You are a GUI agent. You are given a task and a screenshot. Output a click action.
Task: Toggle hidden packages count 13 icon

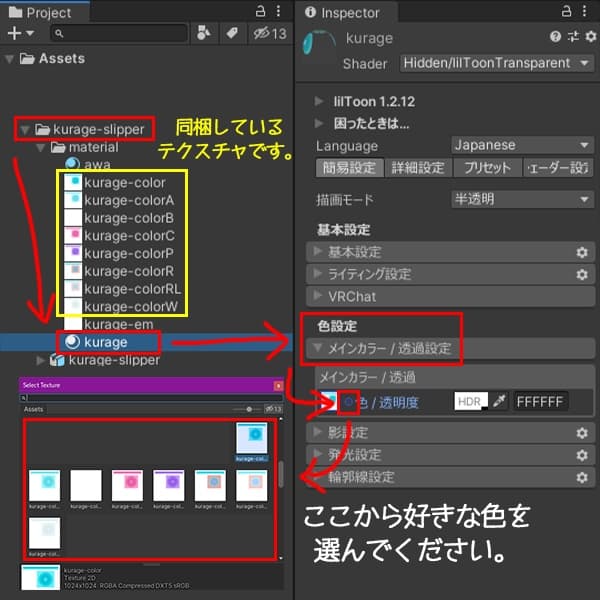(270, 33)
